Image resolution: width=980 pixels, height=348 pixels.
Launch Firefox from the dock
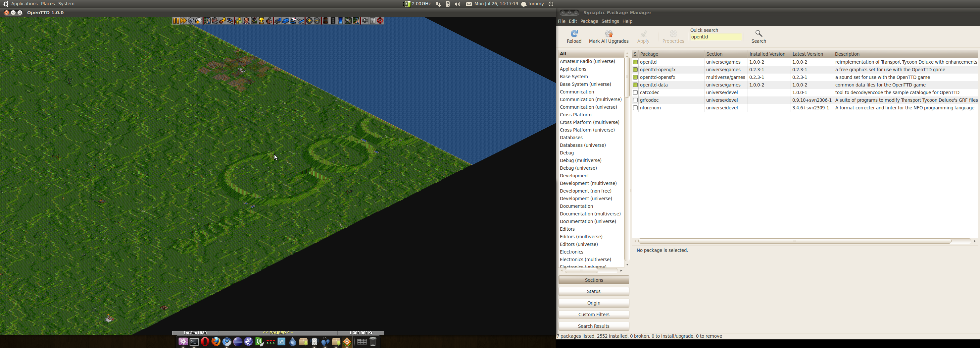[216, 341]
